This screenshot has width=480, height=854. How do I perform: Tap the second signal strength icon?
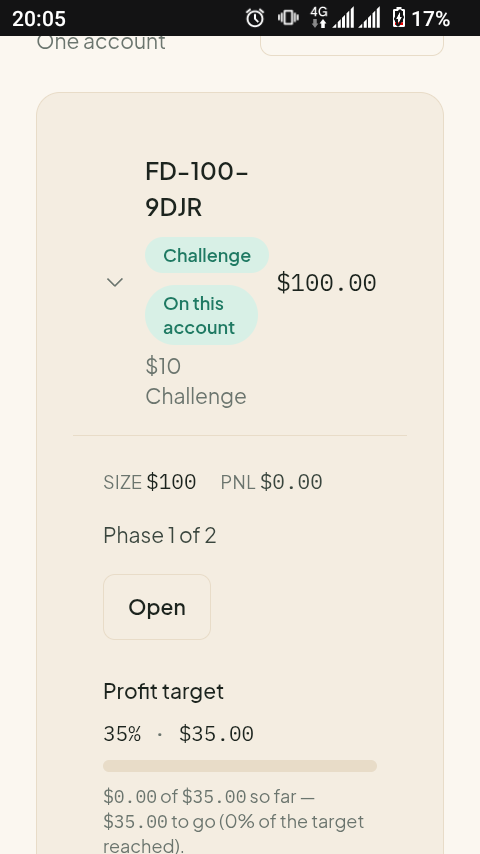pos(369,17)
